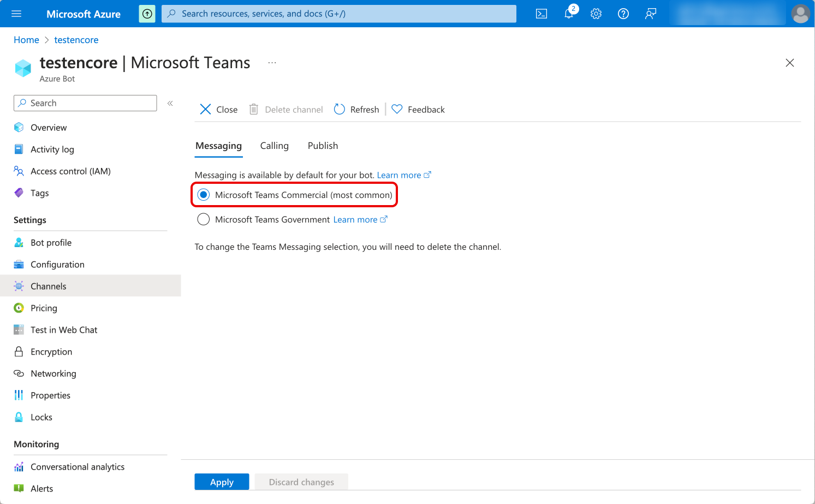Open Networking menu label
This screenshot has width=815, height=504.
point(53,373)
